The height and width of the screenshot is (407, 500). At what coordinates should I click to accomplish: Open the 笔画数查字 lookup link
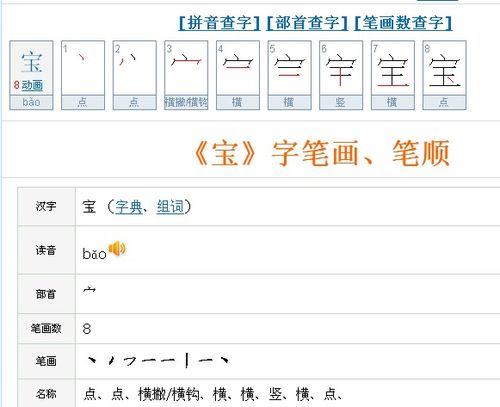(403, 23)
